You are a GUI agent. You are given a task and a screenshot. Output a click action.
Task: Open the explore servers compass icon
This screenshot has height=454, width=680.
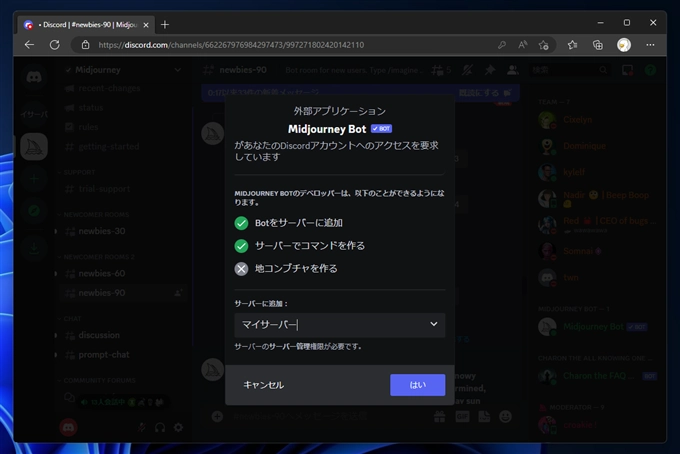[x=34, y=211]
